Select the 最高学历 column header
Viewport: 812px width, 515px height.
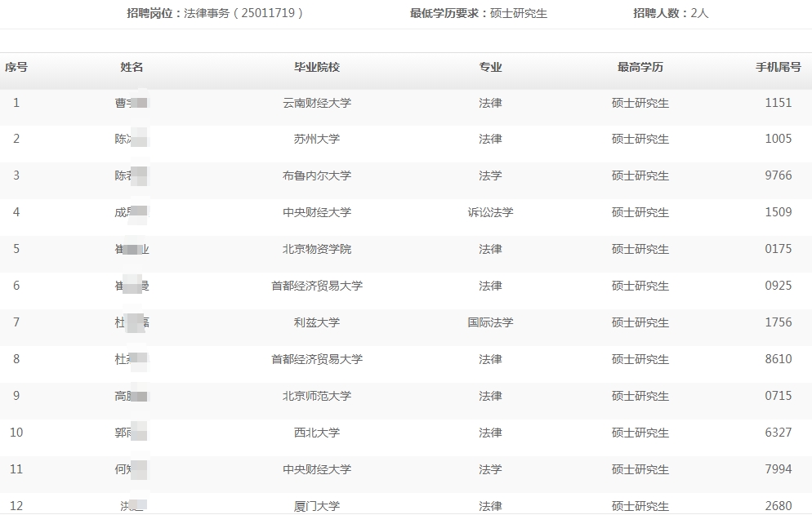(640, 68)
